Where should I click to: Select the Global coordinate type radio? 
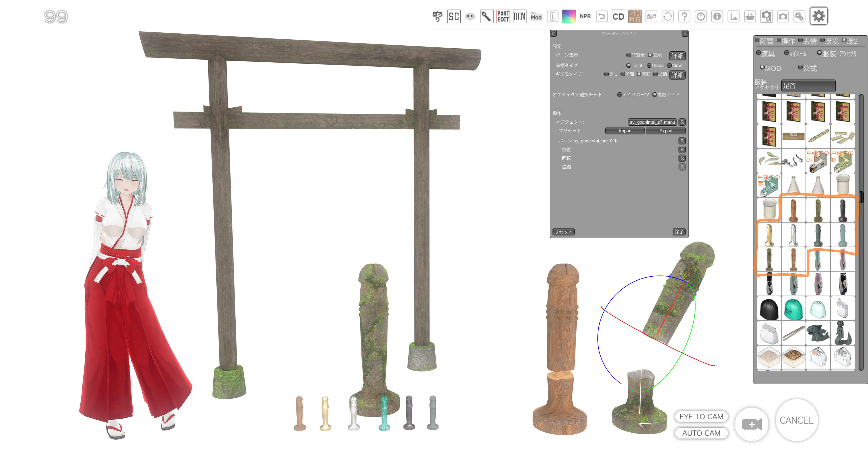click(649, 66)
